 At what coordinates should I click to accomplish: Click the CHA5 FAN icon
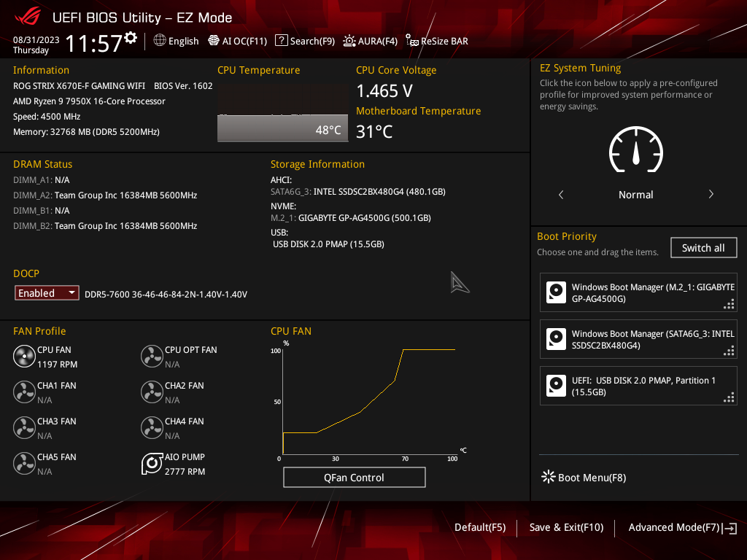pos(24,463)
